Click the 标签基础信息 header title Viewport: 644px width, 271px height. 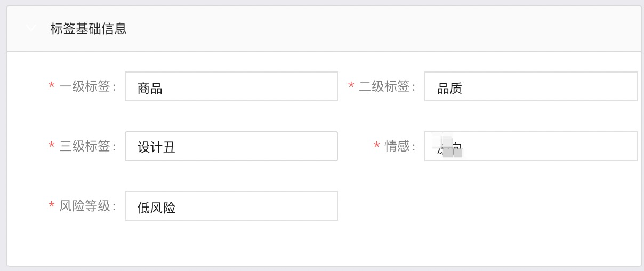(88, 29)
